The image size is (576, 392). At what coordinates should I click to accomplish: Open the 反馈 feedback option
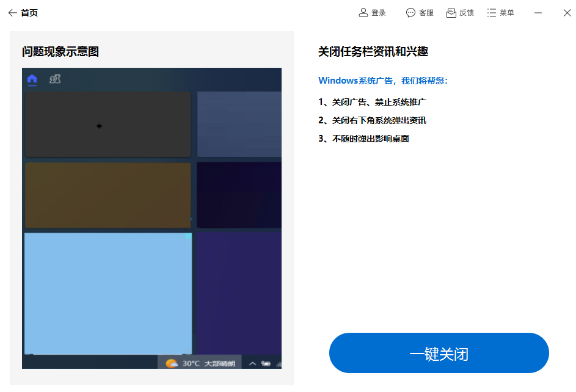coord(460,13)
